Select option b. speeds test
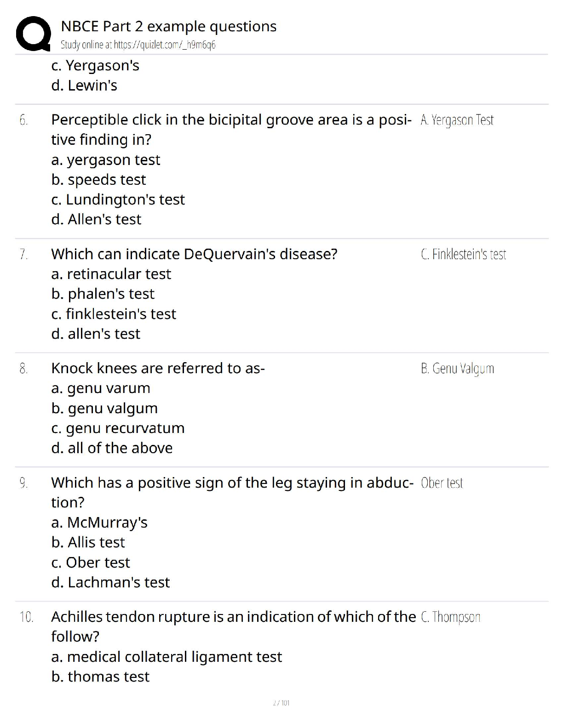 [x=98, y=180]
